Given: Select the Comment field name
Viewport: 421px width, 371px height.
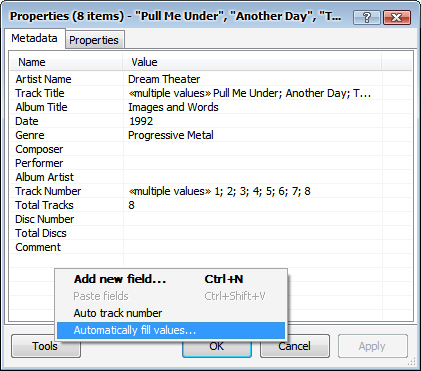Looking at the screenshot, I should pyautogui.click(x=38, y=247).
